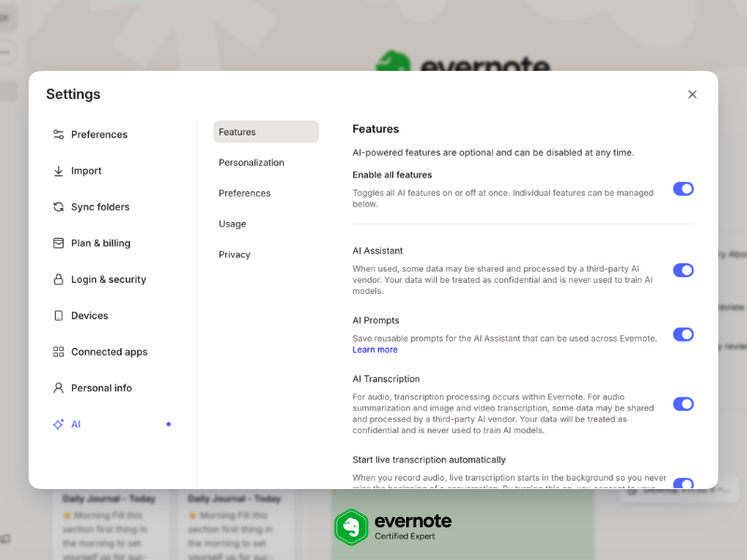
Task: Open Preferences in settings sidebar
Action: coord(99,134)
